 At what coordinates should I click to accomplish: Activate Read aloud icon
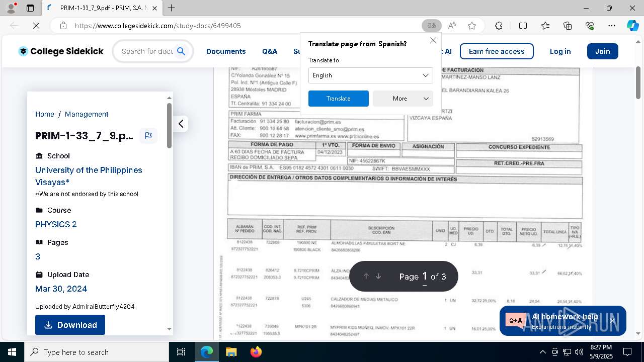(x=452, y=26)
